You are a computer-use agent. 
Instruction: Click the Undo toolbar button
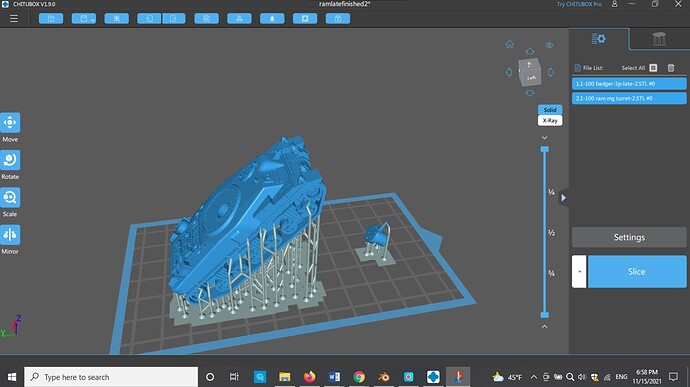(x=149, y=18)
